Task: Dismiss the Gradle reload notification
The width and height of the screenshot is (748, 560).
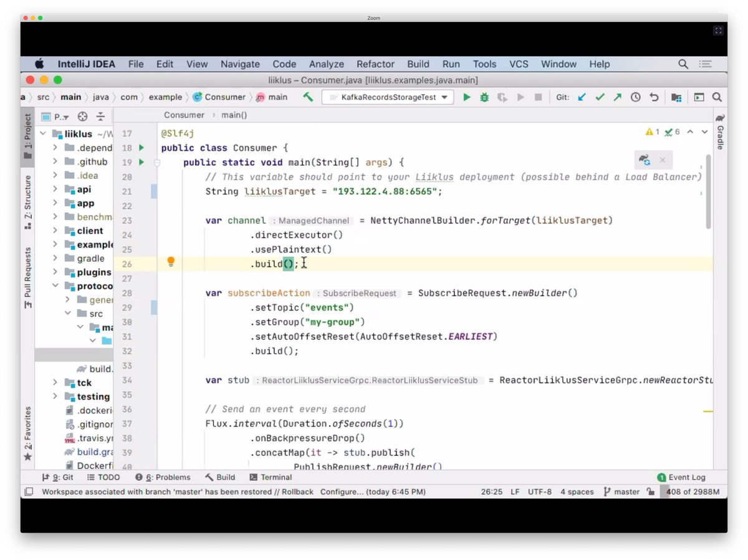Action: click(x=663, y=160)
